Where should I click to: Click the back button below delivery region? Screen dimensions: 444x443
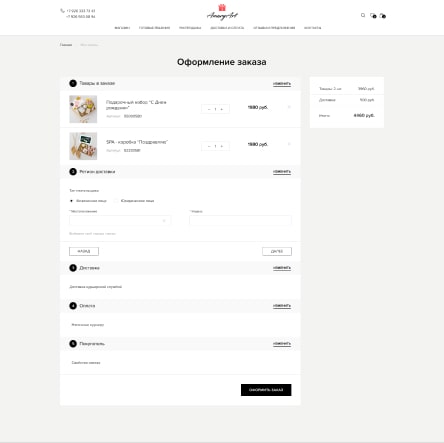coord(84,251)
